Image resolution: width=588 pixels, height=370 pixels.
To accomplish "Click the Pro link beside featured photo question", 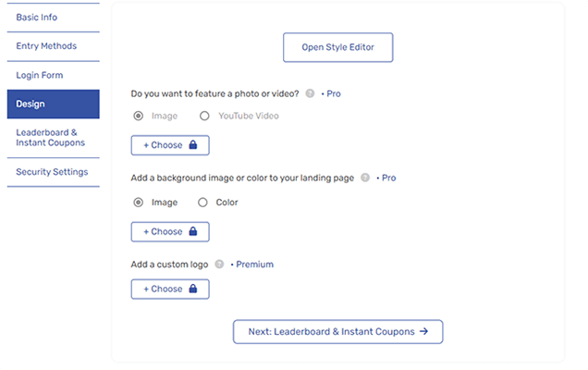I will click(334, 93).
